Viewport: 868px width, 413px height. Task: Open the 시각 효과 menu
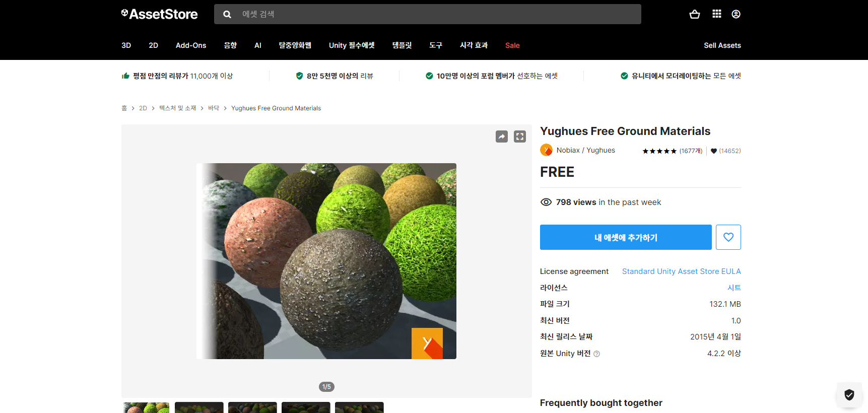pos(474,45)
